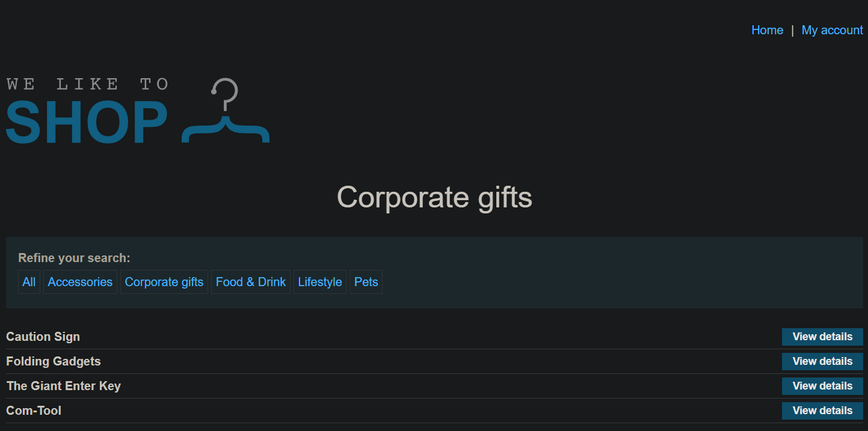
Task: Filter by Corporate gifts category
Action: [x=164, y=282]
